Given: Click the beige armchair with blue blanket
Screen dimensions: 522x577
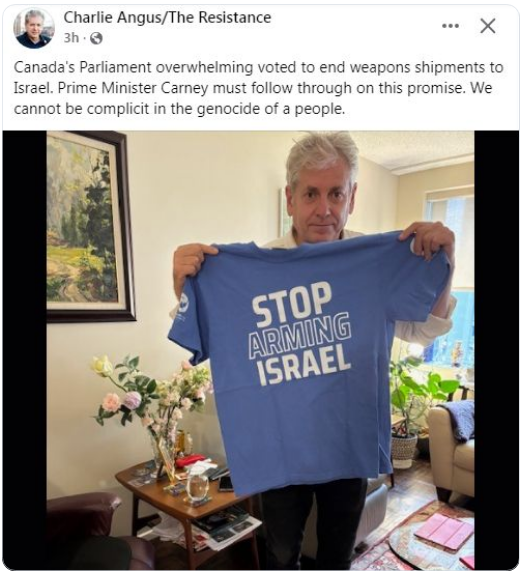Looking at the screenshot, I should pos(451,447).
